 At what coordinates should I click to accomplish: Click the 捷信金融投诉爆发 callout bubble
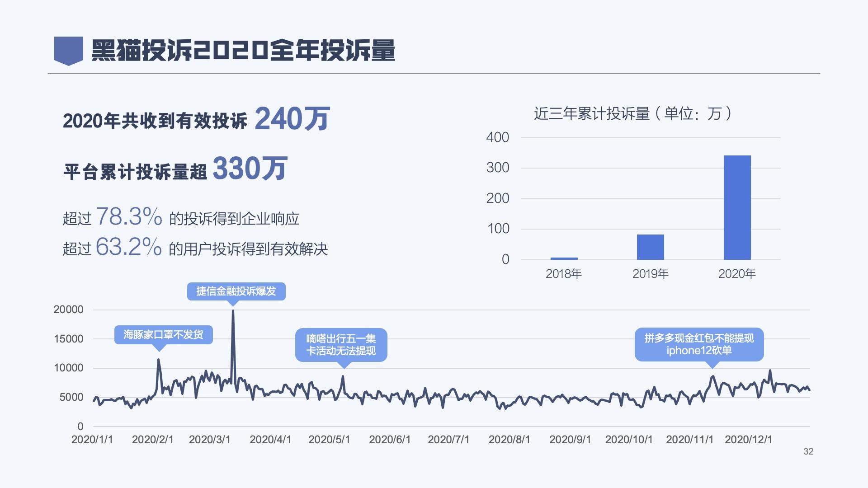click(x=236, y=291)
